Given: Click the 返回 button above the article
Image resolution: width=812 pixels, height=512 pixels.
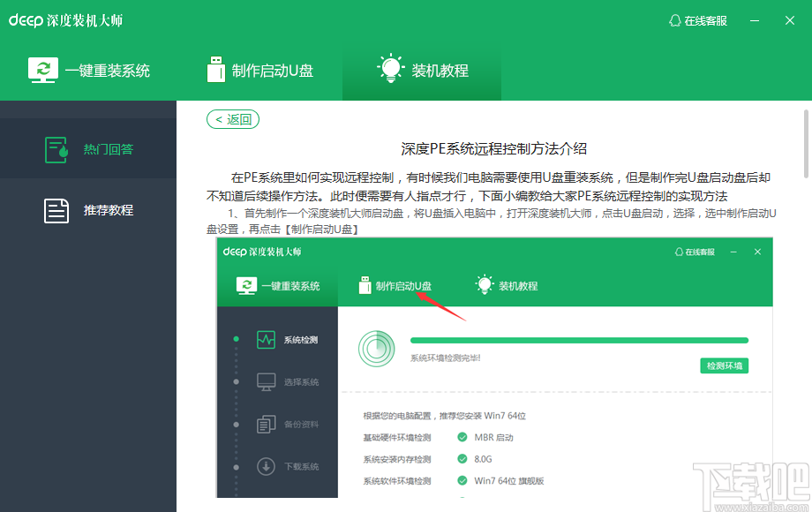Looking at the screenshot, I should (232, 118).
